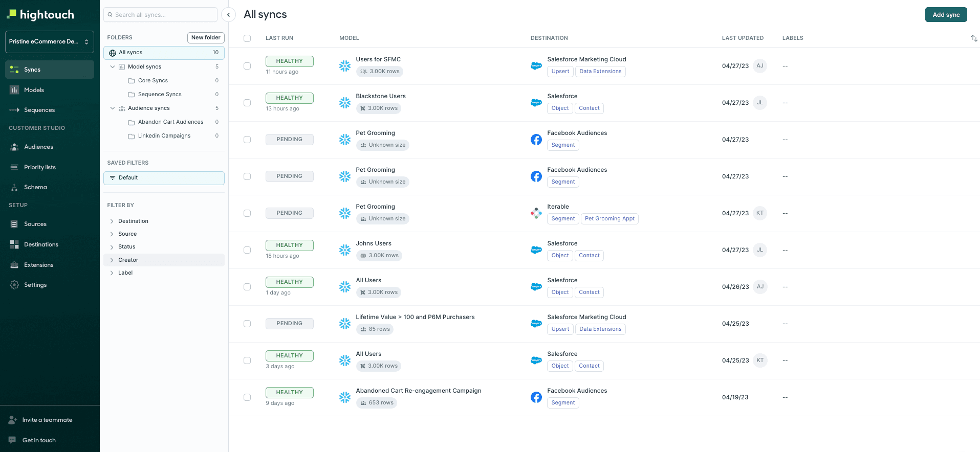Toggle the select-all syncs checkbox
The width and height of the screenshot is (980, 452).
click(247, 38)
